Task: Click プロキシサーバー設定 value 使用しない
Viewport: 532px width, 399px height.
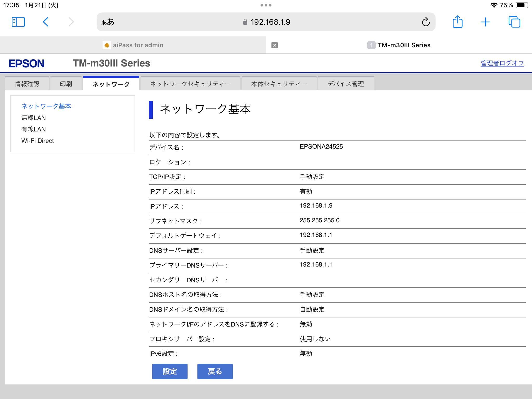Action: (x=315, y=339)
